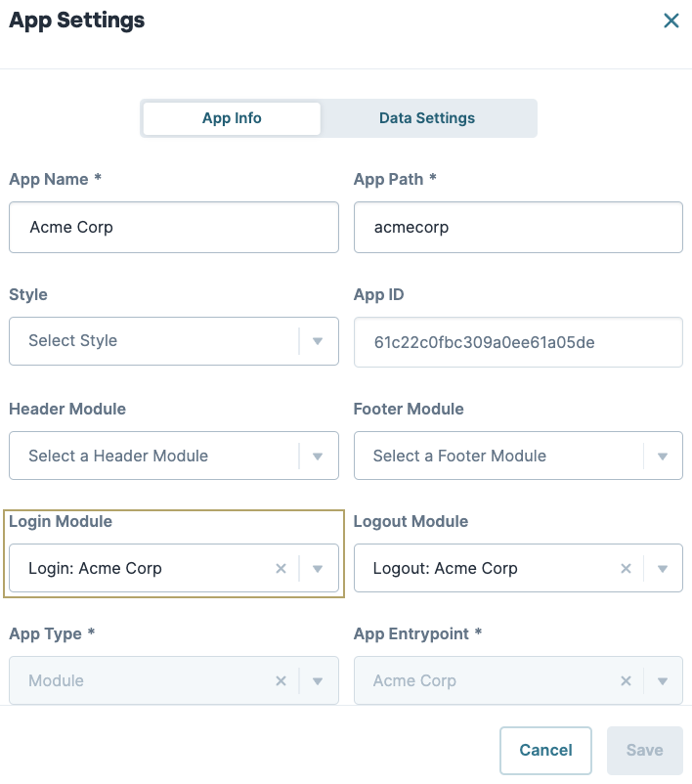Focus the App Name input field

(174, 228)
